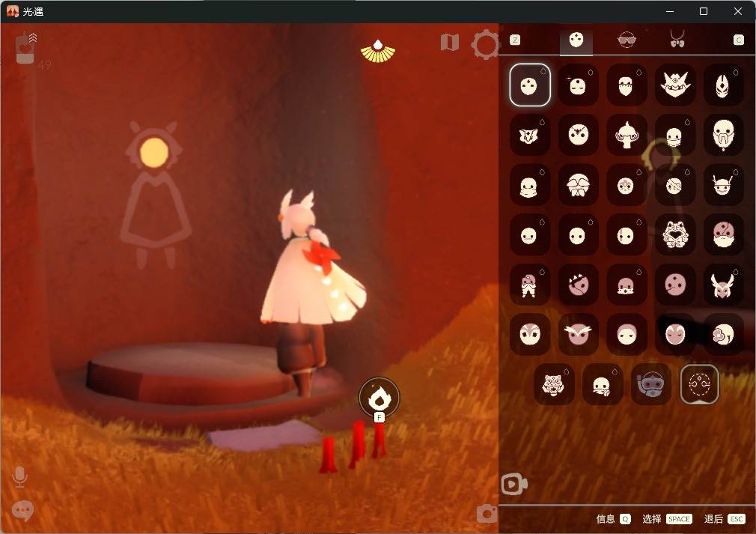Tap the winged light cape energy fan

click(x=378, y=52)
